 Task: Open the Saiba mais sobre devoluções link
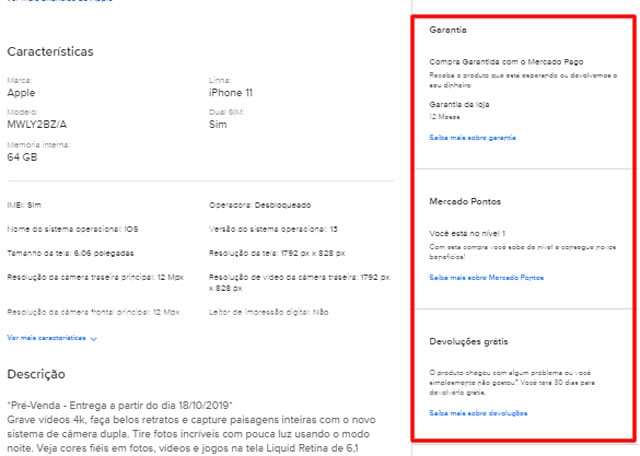(478, 413)
